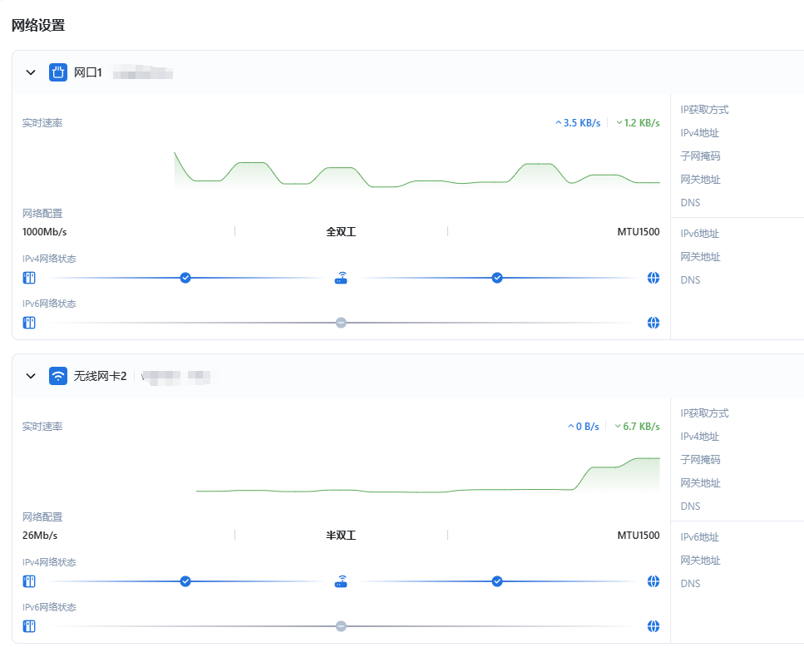
Task: Click 无线网卡2 IPv4 first check mark node
Action: click(185, 581)
